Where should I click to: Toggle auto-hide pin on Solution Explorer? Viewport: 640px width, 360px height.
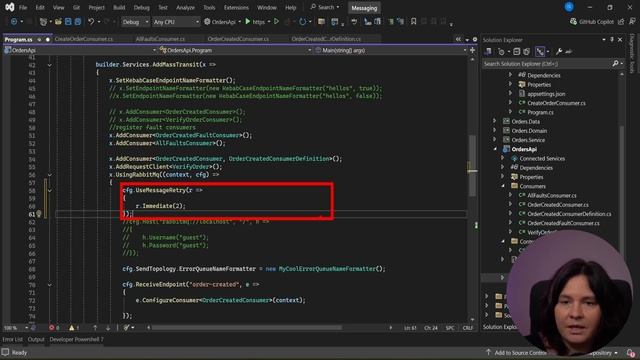[x=612, y=40]
